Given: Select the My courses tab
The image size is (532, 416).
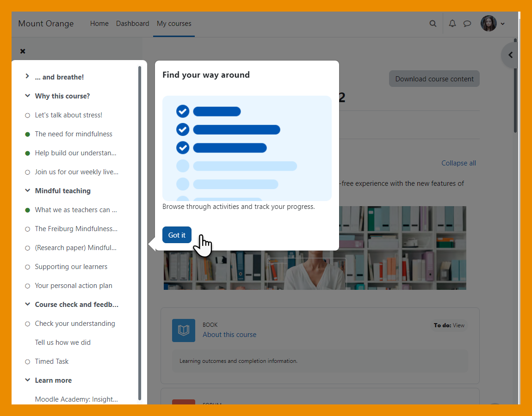Looking at the screenshot, I should [x=174, y=24].
